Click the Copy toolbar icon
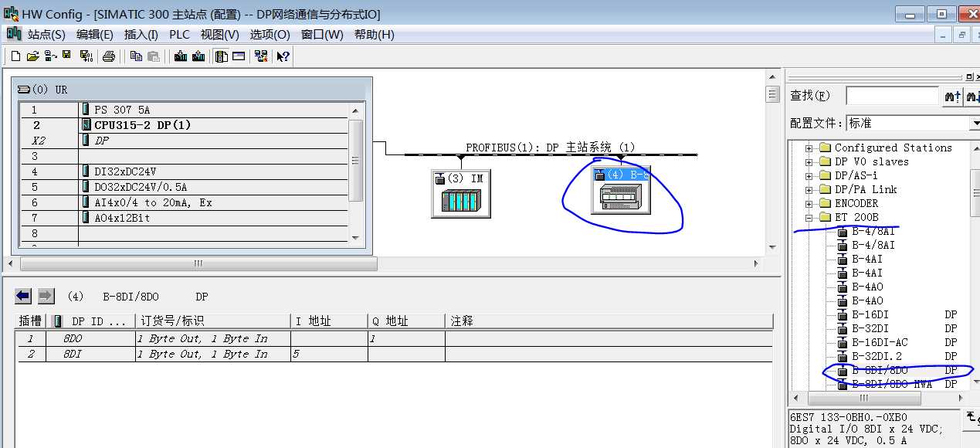 (137, 56)
